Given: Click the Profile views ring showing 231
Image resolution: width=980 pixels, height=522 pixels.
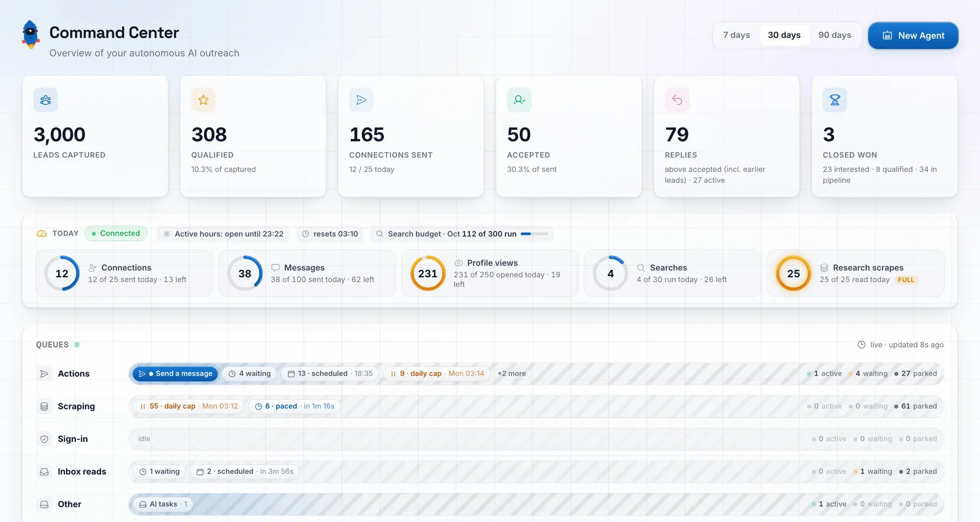Looking at the screenshot, I should click(x=428, y=274).
